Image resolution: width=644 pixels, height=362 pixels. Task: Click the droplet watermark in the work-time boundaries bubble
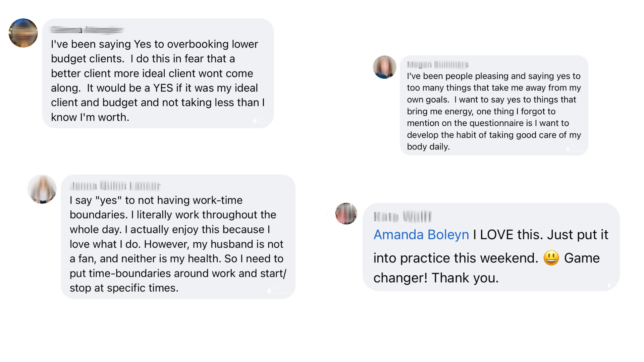[269, 290]
